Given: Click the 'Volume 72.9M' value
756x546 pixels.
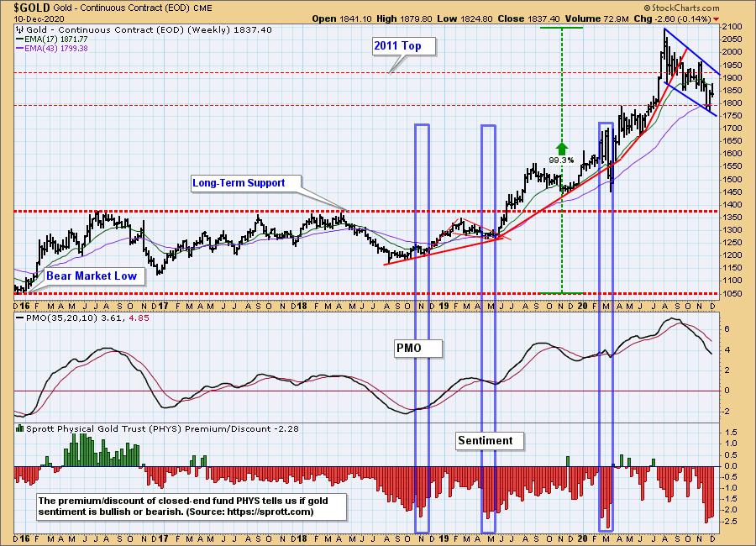Looking at the screenshot, I should coord(596,18).
